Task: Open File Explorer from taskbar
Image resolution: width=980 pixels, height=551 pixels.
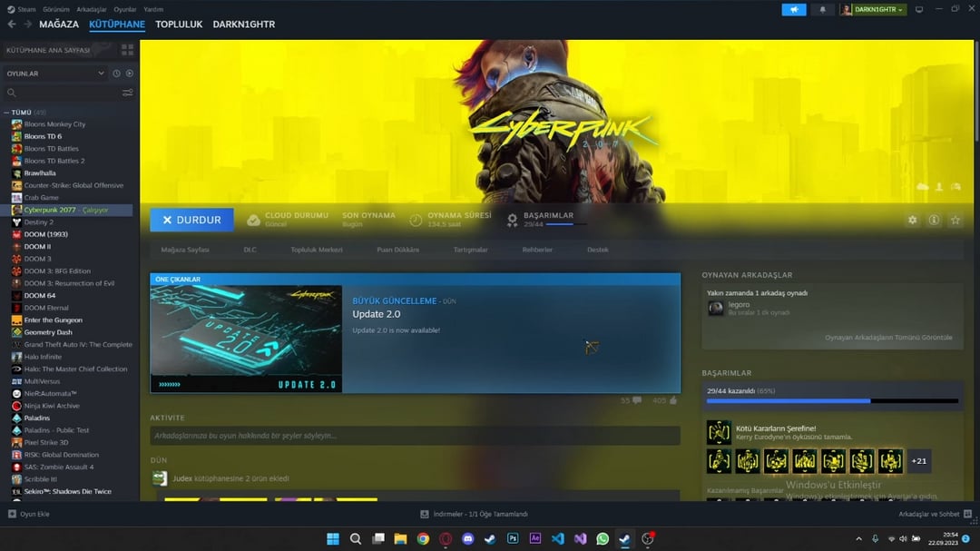Action: 401,538
